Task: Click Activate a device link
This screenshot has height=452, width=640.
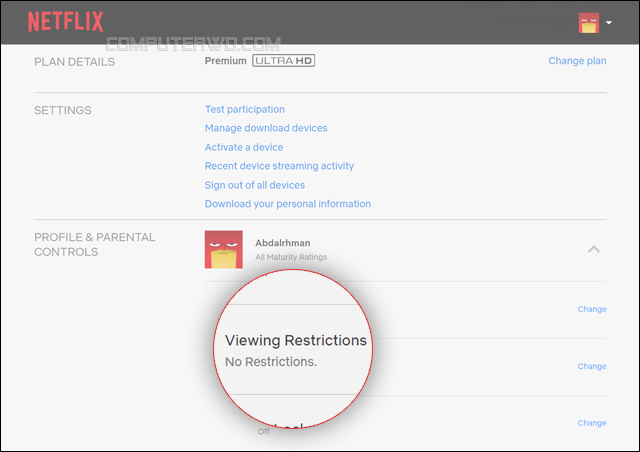Action: click(244, 147)
